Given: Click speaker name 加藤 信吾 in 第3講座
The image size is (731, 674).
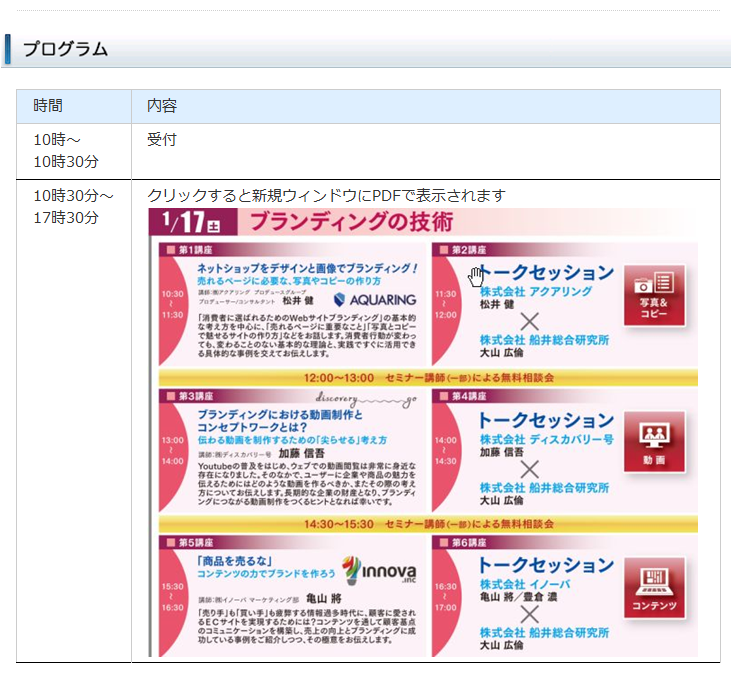Looking at the screenshot, I should coord(301,453).
